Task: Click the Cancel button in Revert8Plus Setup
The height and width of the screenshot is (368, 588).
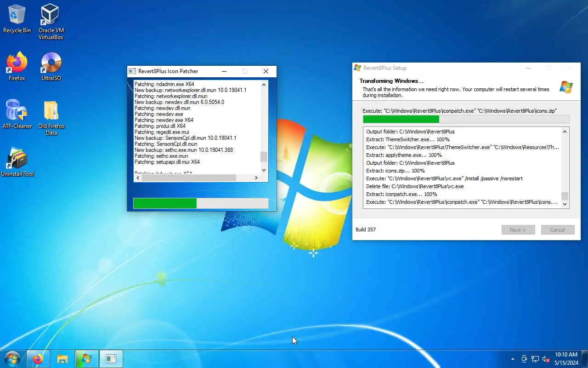Action: coord(558,230)
